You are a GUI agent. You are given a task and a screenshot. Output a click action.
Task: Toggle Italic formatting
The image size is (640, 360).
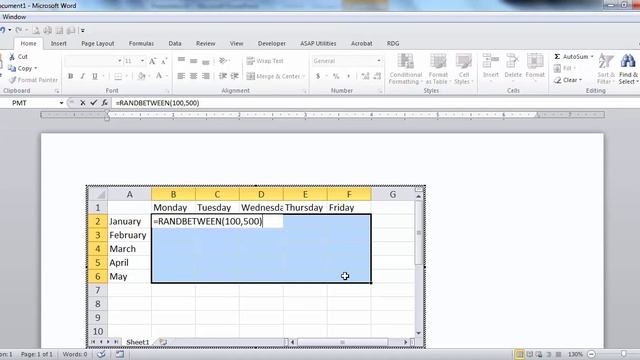(82, 76)
